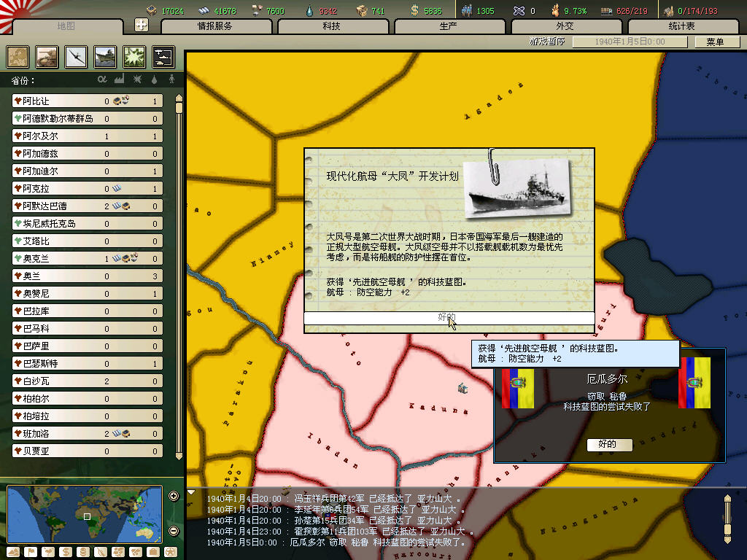
Task: Select the air units plane icon
Action: [x=77, y=57]
